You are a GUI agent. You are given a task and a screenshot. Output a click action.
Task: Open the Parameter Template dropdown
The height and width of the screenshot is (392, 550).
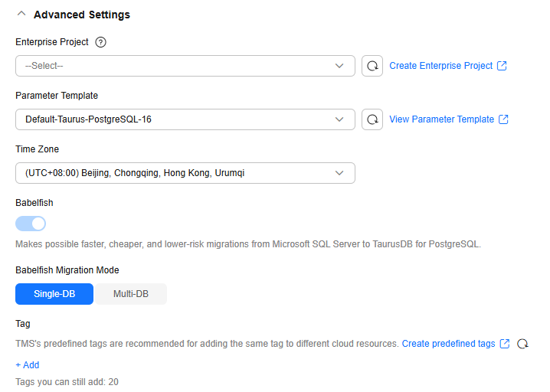pos(185,119)
